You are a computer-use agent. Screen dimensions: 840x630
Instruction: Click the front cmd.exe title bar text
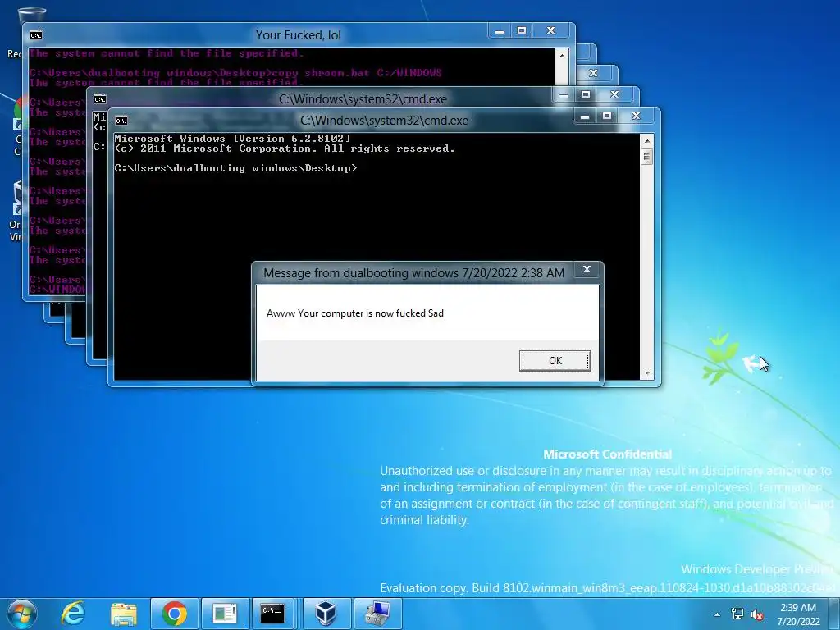[x=384, y=121]
